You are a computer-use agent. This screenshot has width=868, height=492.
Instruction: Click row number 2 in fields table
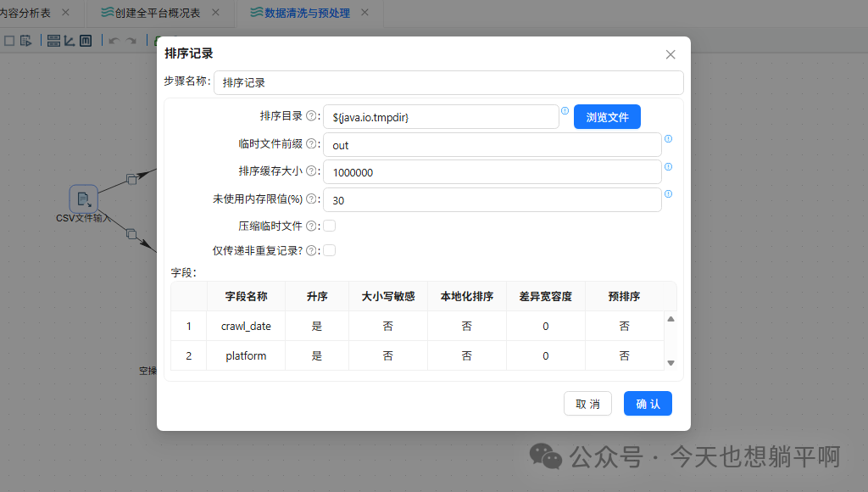click(189, 355)
